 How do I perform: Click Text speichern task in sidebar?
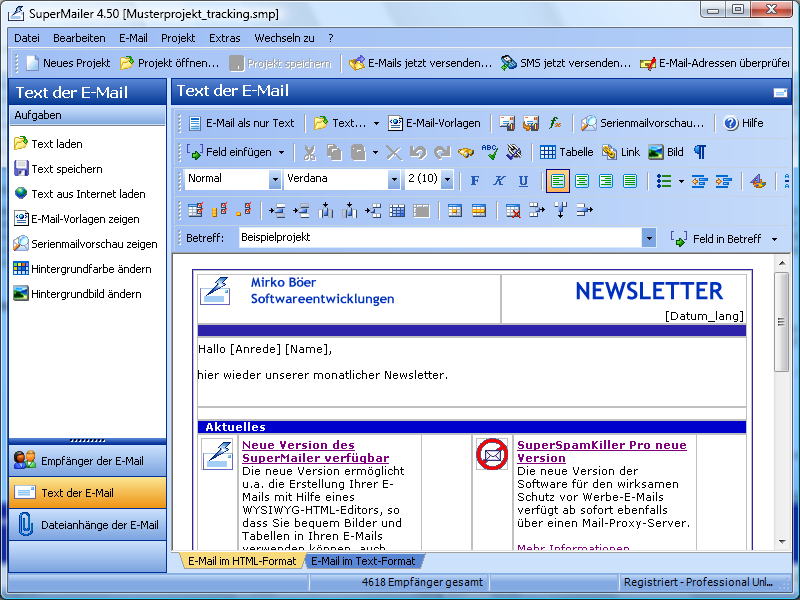click(x=58, y=169)
